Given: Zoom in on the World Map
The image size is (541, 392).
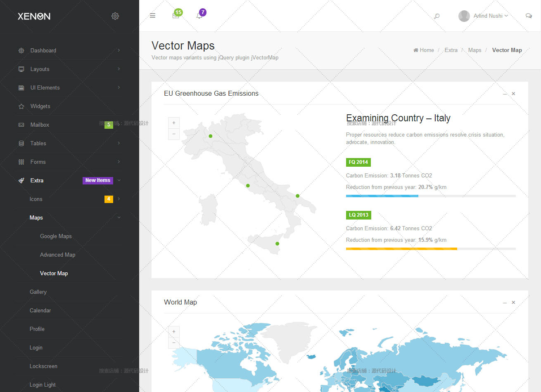Looking at the screenshot, I should [x=174, y=332].
